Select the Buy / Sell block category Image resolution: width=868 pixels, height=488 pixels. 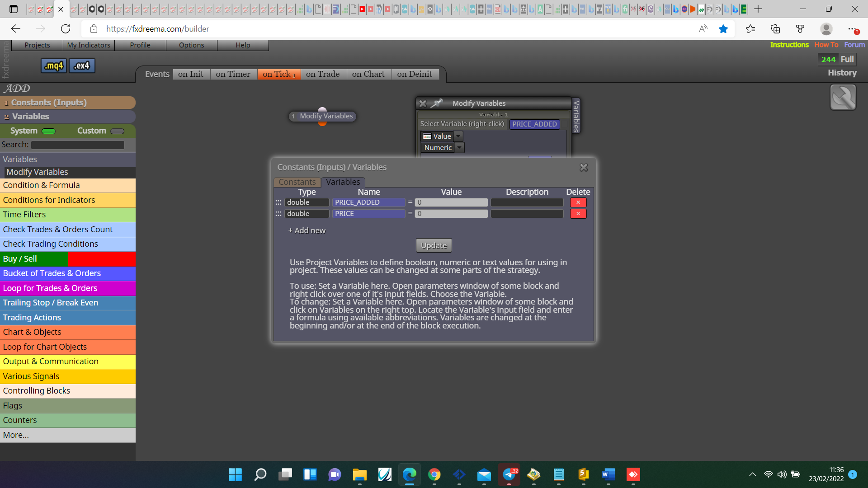(x=68, y=259)
